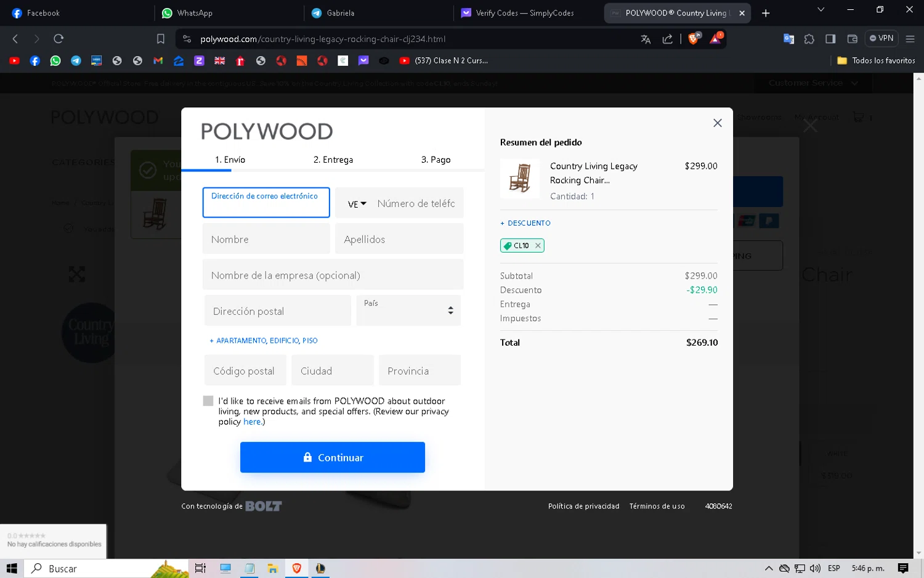The width and height of the screenshot is (924, 578).
Task: Remove the CL10 discount code
Action: point(538,245)
